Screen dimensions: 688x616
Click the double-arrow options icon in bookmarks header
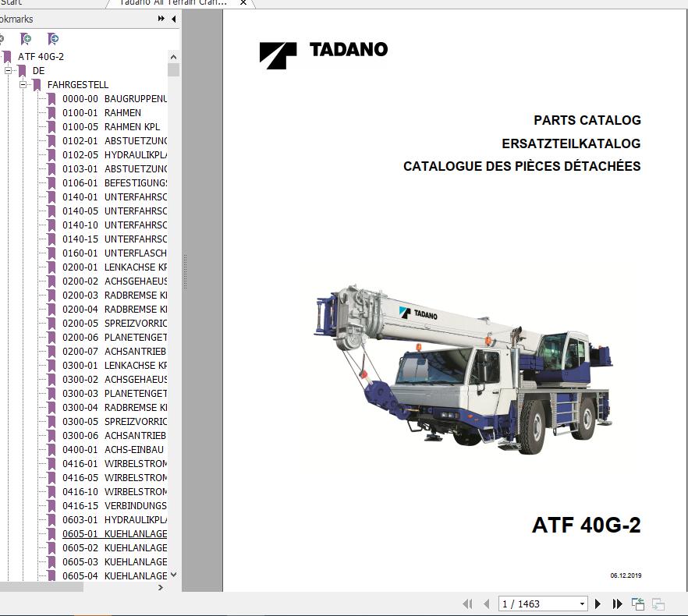[161, 19]
